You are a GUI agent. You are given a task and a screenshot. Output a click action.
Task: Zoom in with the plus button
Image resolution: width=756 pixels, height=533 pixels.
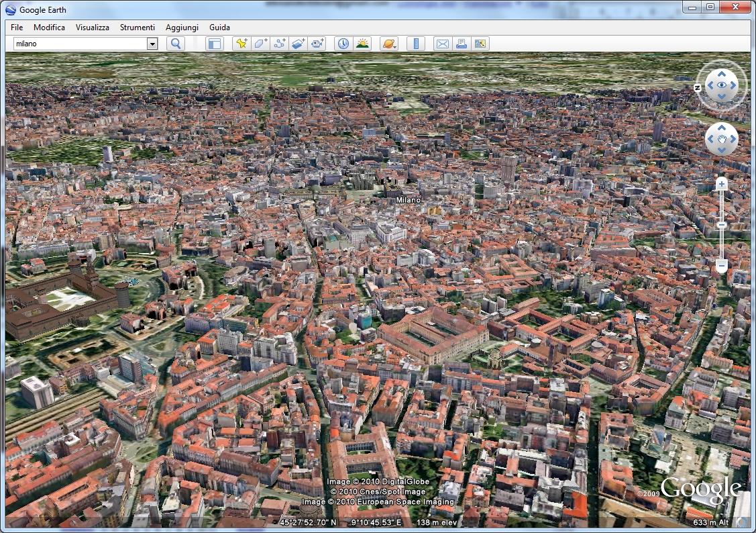721,184
